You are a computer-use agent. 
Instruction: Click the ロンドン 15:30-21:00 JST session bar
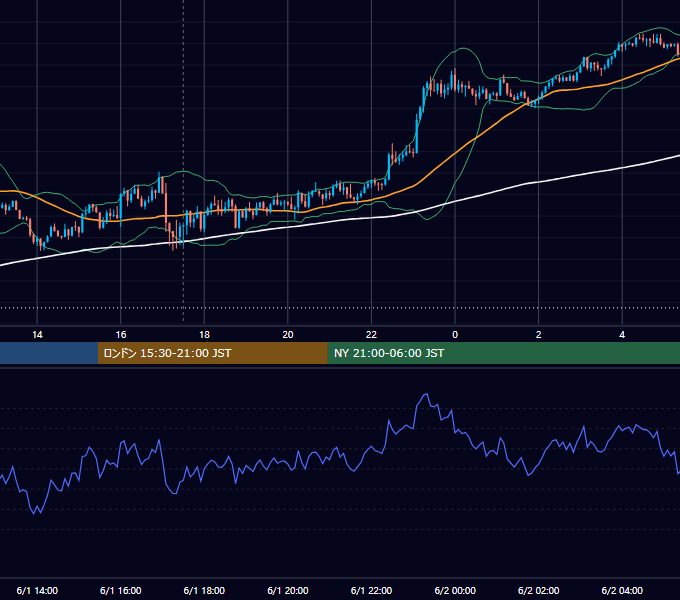212,353
